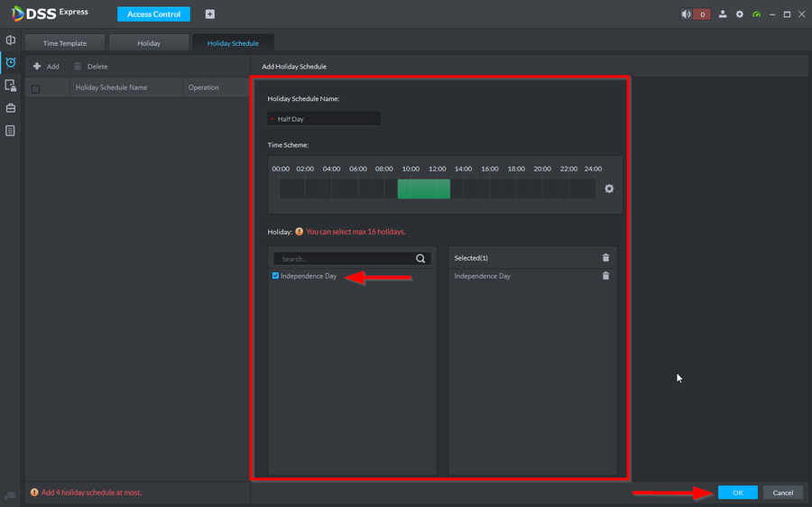This screenshot has width=812, height=507.
Task: Click the 'You can select max 16 holidays' warning icon
Action: tap(300, 232)
